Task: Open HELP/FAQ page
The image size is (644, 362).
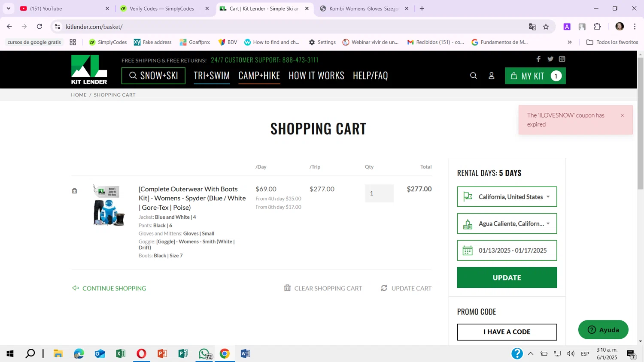Action: (371, 75)
